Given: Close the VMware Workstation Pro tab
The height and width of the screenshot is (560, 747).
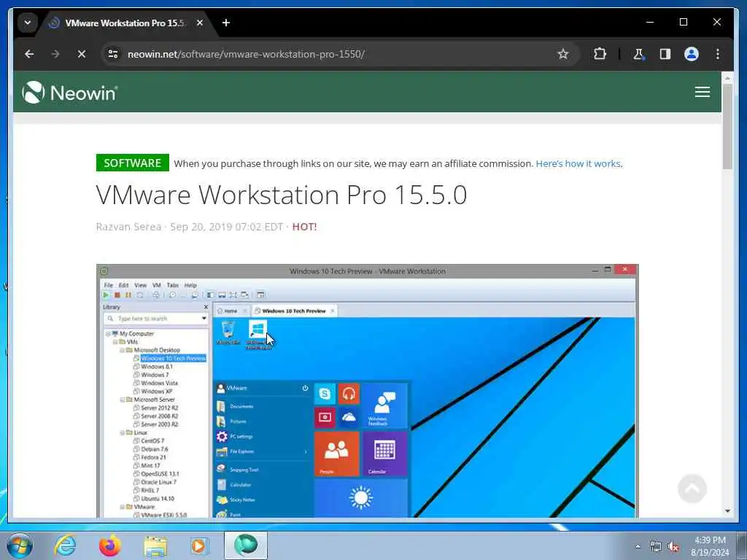Looking at the screenshot, I should (200, 23).
